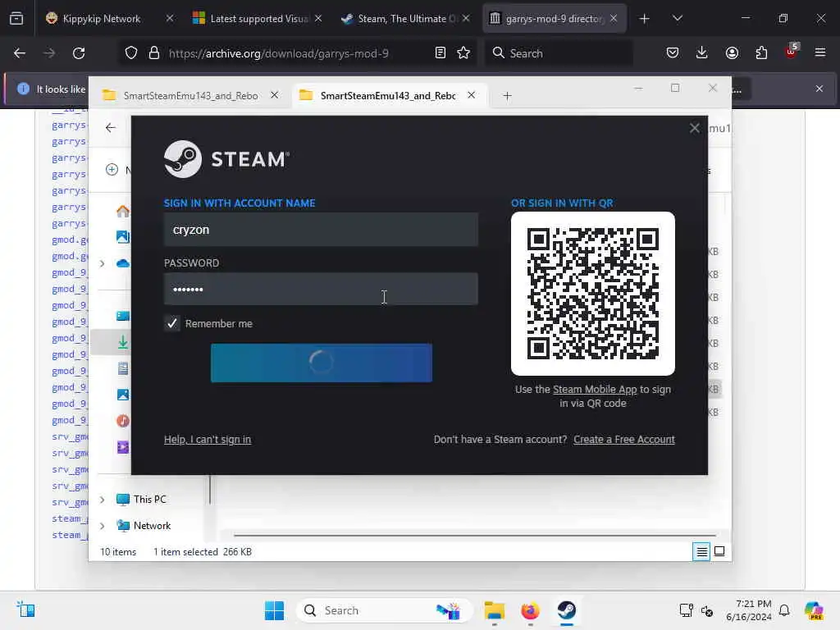
Task: Open the Pocket save icon
Action: (673, 52)
